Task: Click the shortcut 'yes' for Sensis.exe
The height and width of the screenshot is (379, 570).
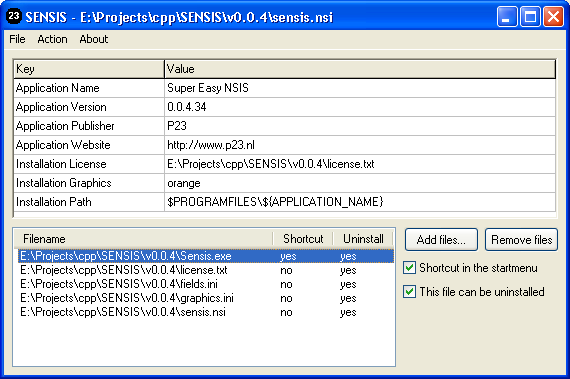Action: tap(288, 257)
